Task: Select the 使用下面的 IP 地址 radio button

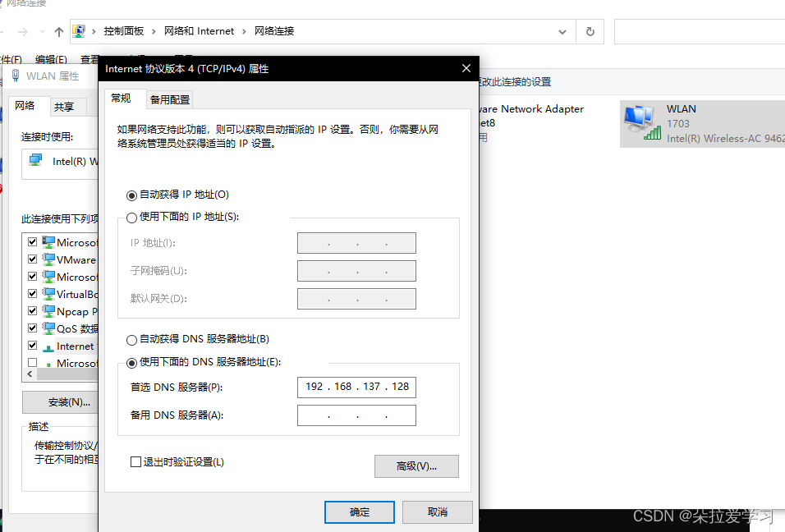Action: pyautogui.click(x=131, y=217)
